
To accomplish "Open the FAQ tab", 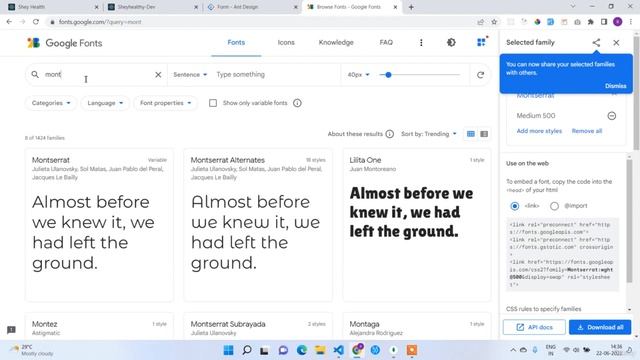I will pos(386,42).
